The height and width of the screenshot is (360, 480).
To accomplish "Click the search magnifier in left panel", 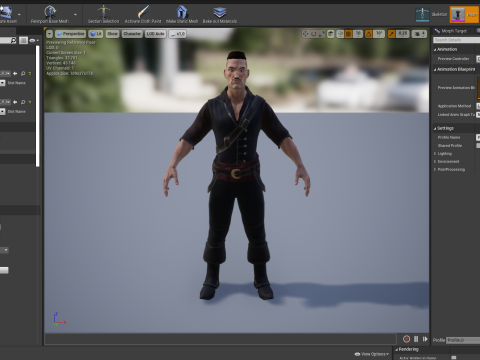I will (13, 40).
